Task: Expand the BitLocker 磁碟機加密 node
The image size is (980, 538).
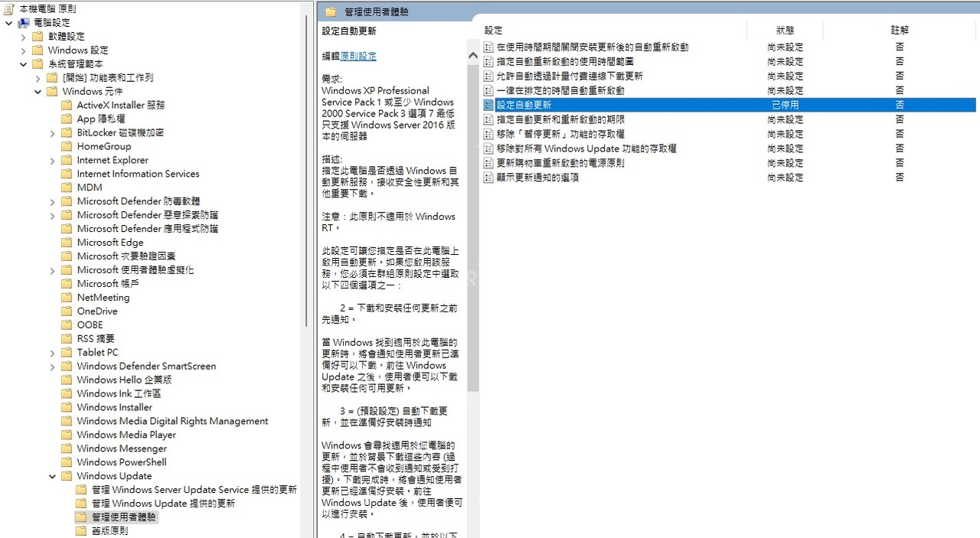Action: click(52, 133)
